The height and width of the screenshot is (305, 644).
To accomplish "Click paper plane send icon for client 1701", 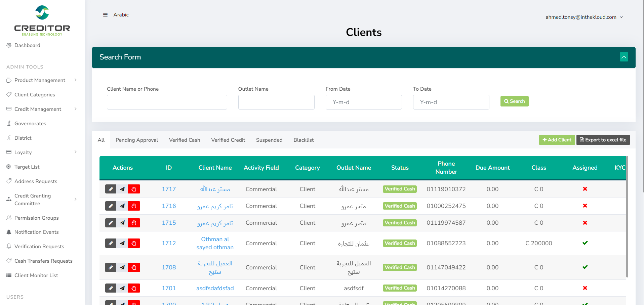I will (x=122, y=288).
